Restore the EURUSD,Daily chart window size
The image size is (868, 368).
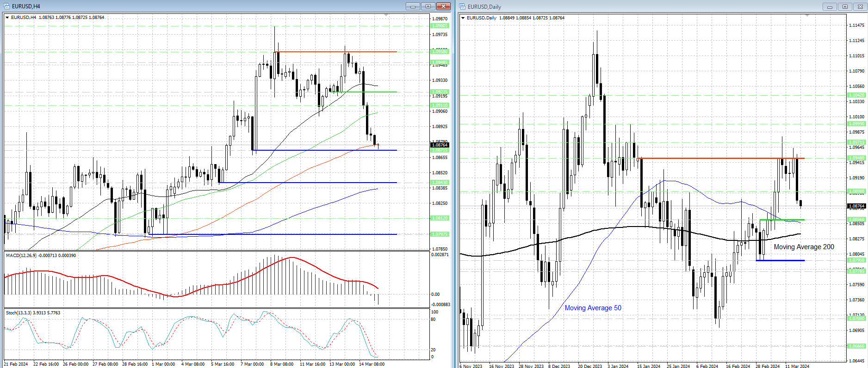(x=845, y=6)
